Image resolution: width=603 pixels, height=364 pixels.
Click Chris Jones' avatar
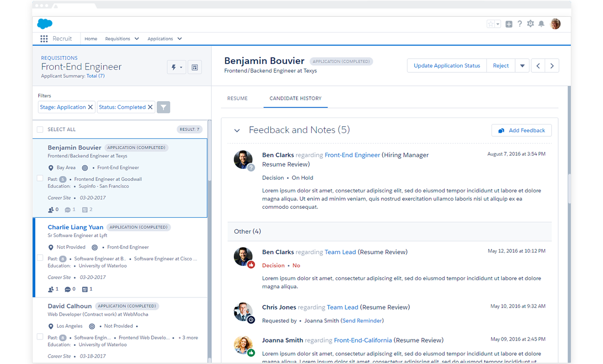[243, 312]
